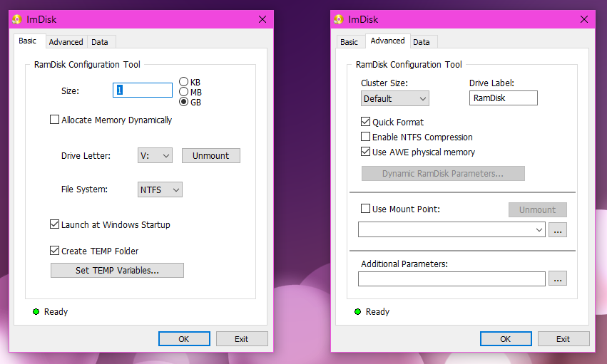Switch to Basic tab in right window
This screenshot has width=607, height=364.
tap(350, 42)
